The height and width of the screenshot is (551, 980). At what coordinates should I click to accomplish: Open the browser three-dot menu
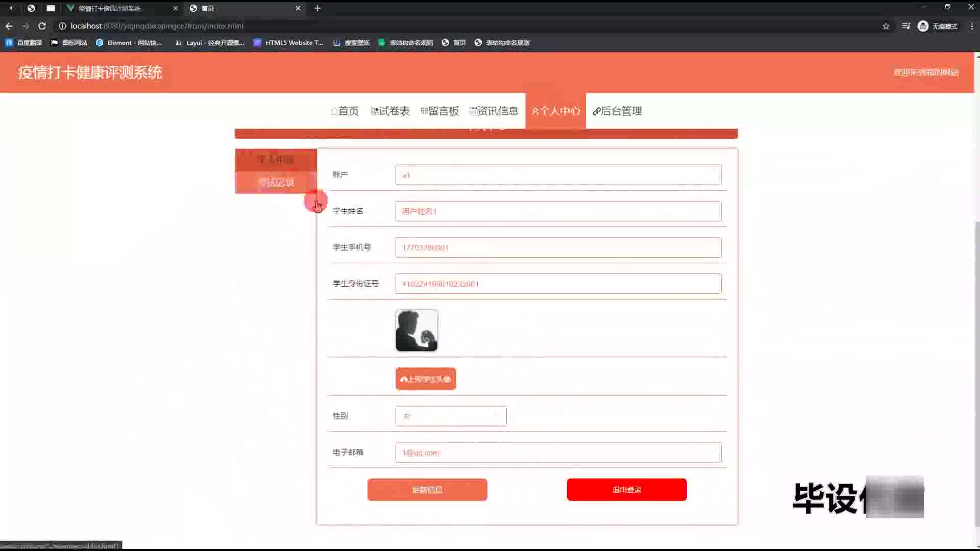click(x=971, y=26)
